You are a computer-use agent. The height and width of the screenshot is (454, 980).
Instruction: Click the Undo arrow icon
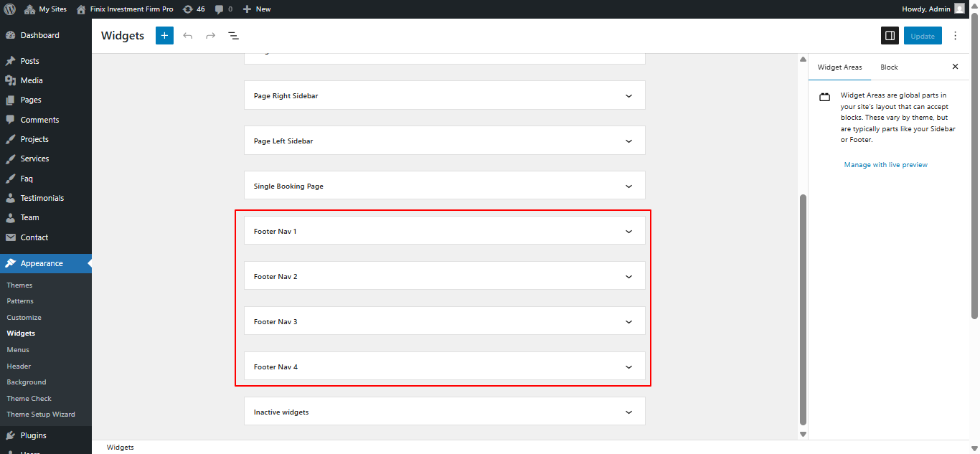(187, 35)
